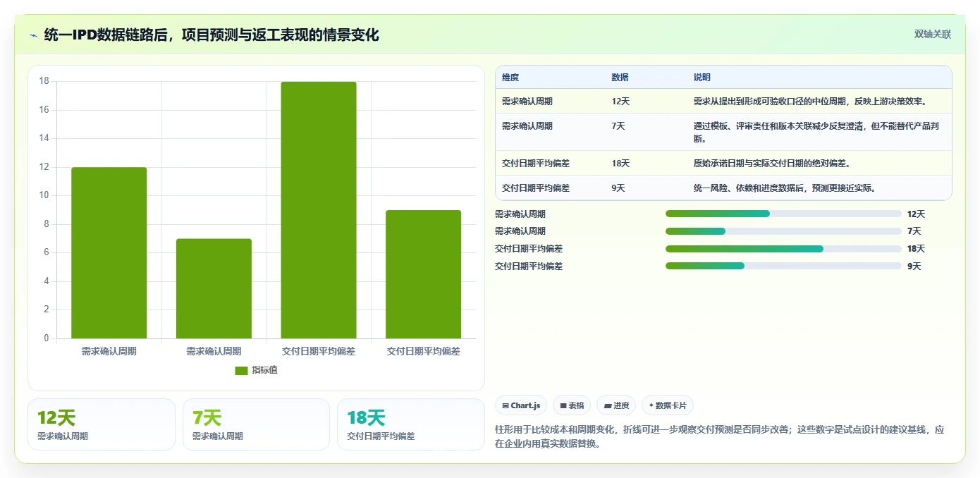Click the 18天 value beside the third progress bar
The height and width of the screenshot is (478, 980).
coord(917,249)
